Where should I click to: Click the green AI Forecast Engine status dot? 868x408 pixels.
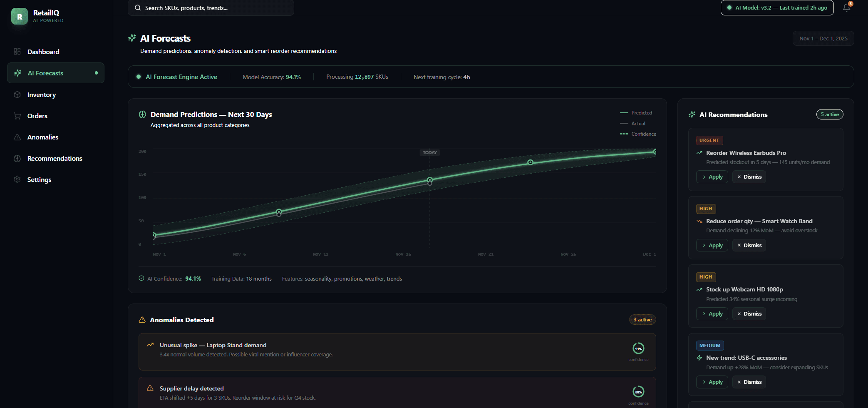(139, 77)
